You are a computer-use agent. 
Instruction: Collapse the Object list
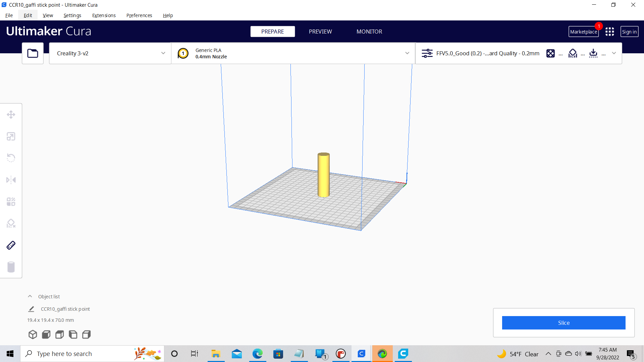click(x=30, y=296)
